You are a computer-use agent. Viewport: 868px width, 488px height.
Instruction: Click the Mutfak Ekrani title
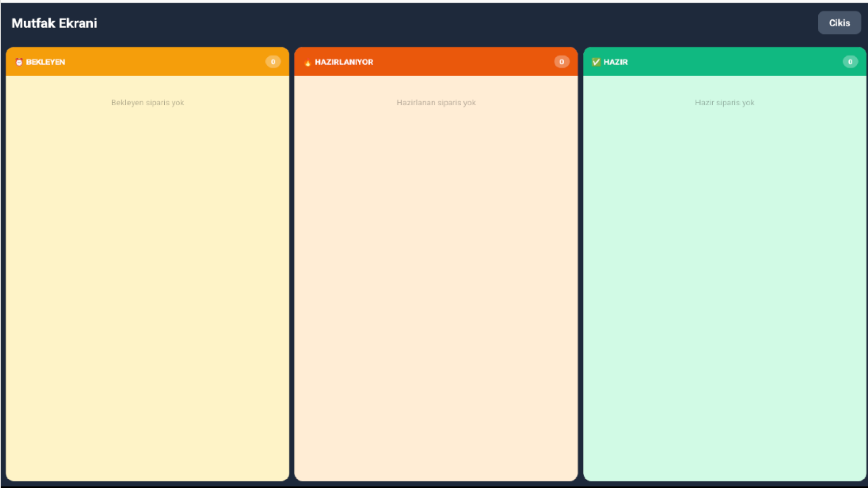pos(54,23)
